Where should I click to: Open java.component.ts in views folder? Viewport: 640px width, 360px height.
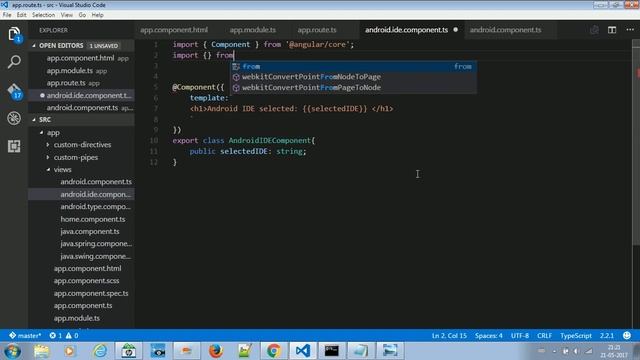coord(81,231)
